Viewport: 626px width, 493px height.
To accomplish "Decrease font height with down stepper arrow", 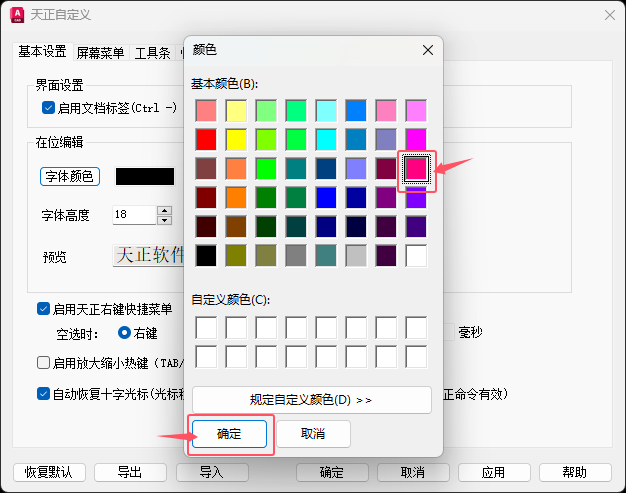I will point(164,220).
